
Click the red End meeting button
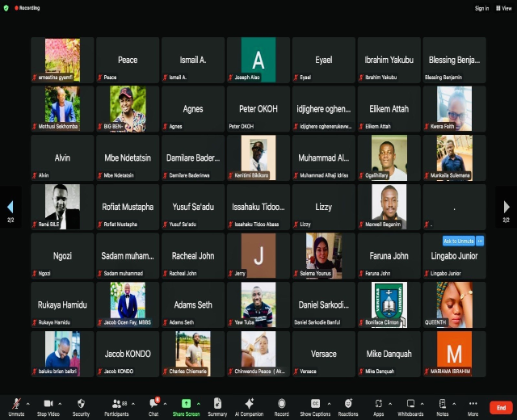501,408
